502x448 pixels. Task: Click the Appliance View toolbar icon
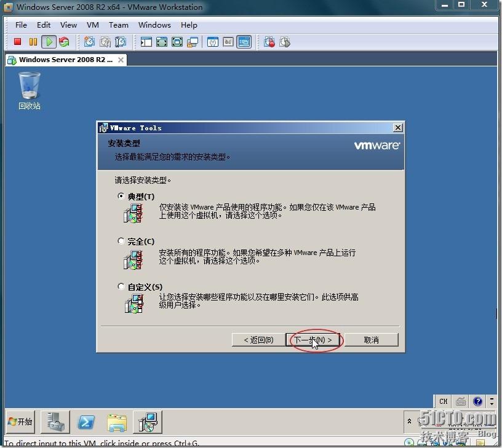click(228, 42)
